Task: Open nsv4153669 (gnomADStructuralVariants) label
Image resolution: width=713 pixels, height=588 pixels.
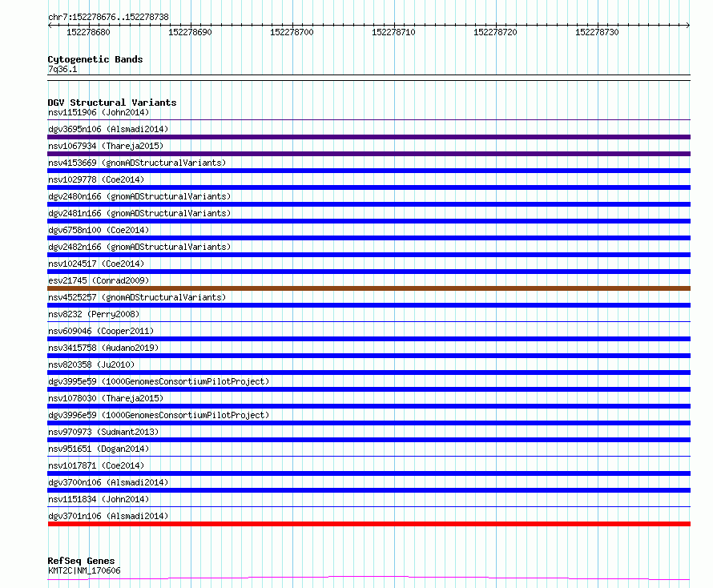Action: coord(137,163)
